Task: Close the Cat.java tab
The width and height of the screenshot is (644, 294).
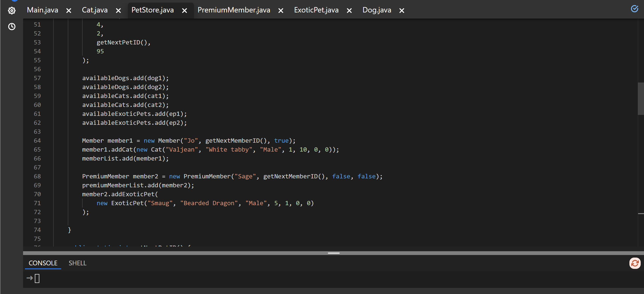Action: pos(118,11)
